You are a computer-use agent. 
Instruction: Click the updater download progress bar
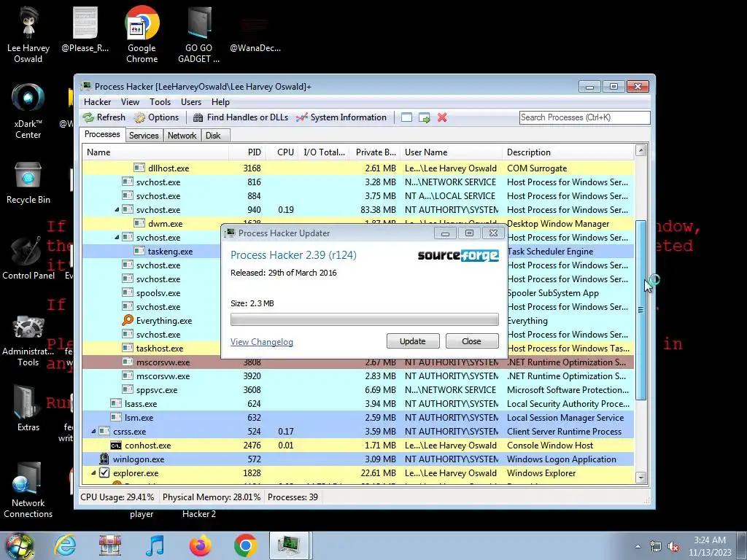[365, 319]
